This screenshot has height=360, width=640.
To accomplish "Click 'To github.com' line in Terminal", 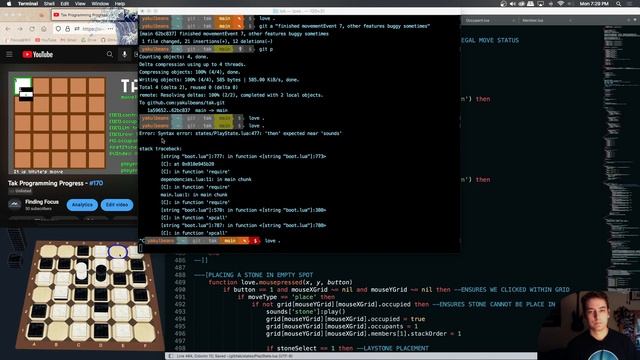I will [x=182, y=103].
